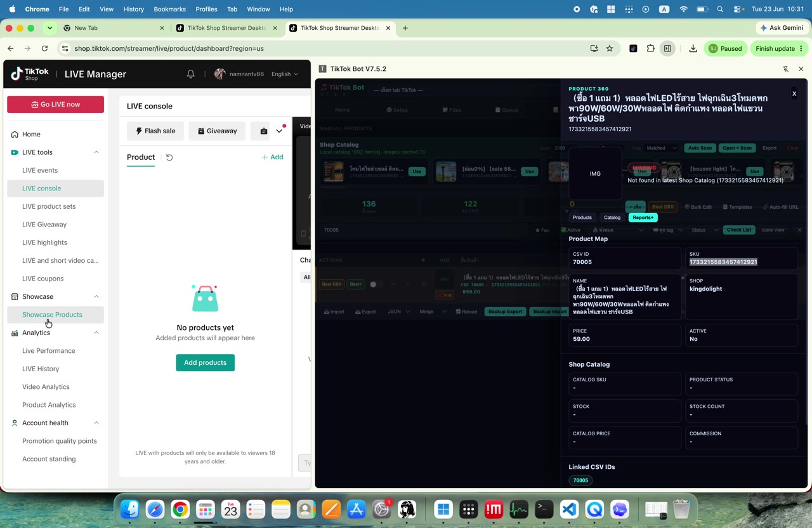The height and width of the screenshot is (528, 812).
Task: Open Control Center in menu bar
Action: point(738,9)
